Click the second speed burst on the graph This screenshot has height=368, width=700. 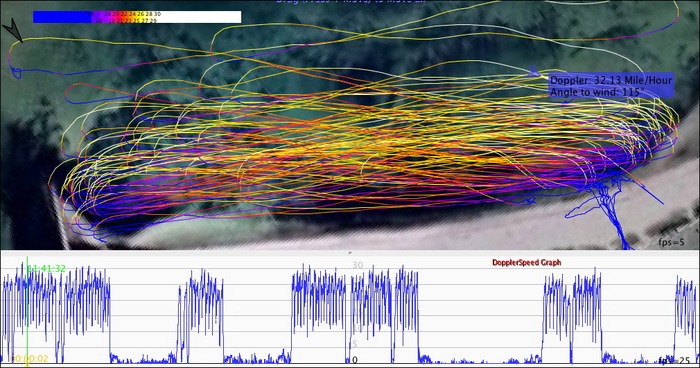(x=200, y=313)
